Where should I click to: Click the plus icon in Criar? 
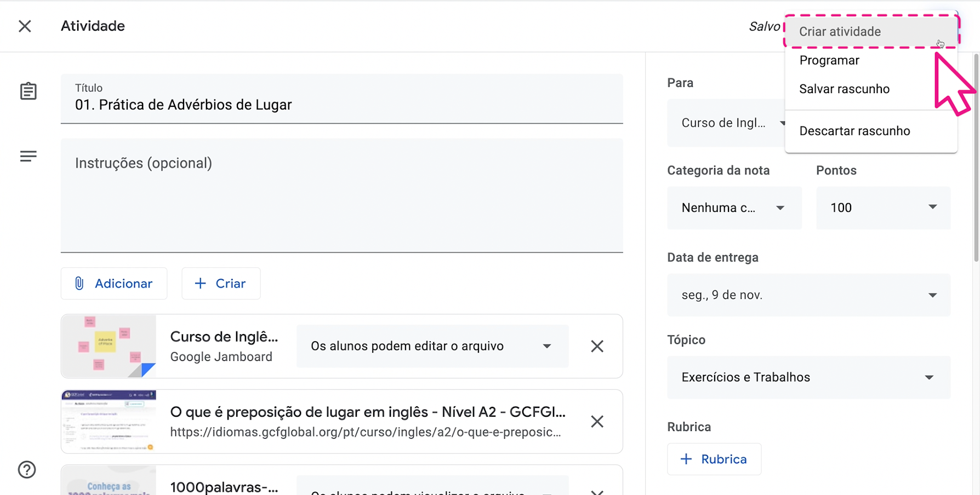tap(201, 283)
